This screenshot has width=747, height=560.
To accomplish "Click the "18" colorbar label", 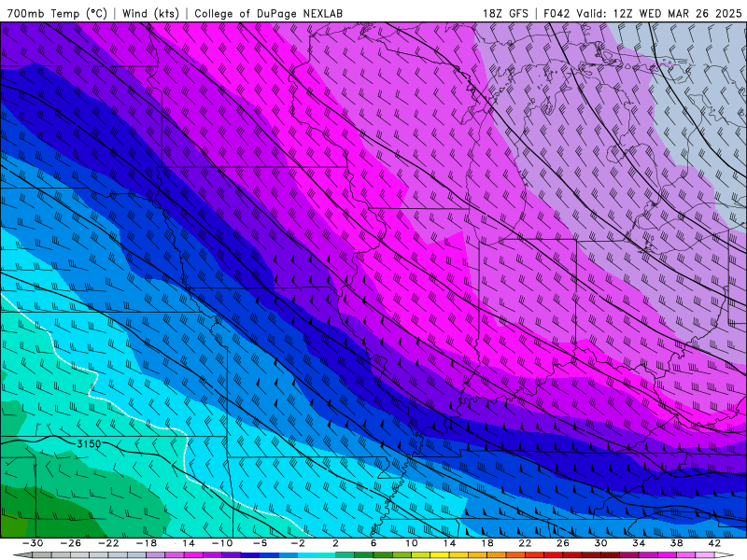I will pyautogui.click(x=487, y=543).
